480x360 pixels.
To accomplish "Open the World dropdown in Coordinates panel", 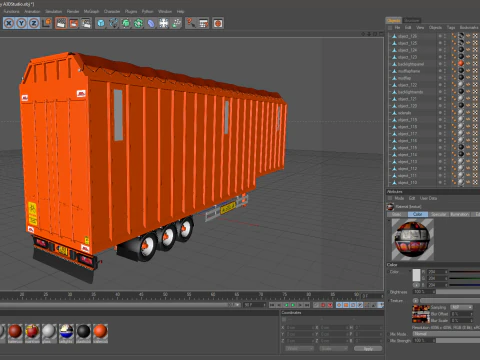I will (299, 349).
